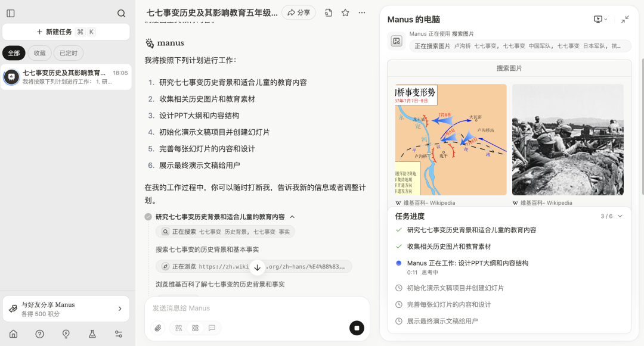Click Manus 正在工作: 设计PPT大纲和内容结构
Viewport: 644px width, 346px height.
tap(467, 263)
